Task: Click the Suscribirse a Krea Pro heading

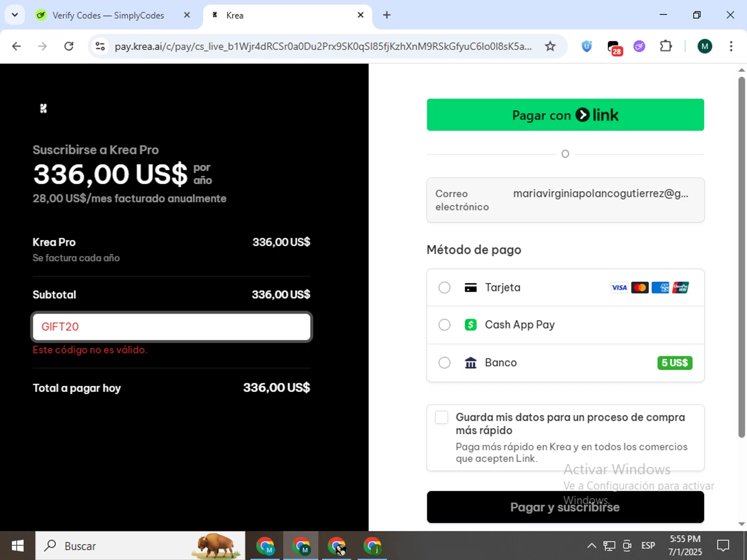Action: point(96,150)
